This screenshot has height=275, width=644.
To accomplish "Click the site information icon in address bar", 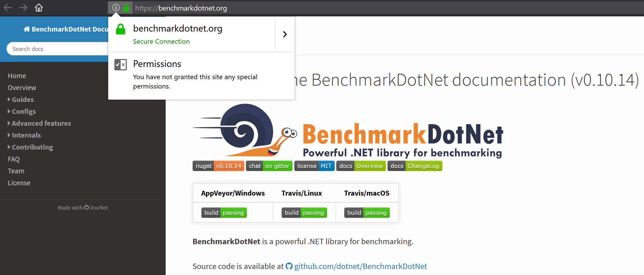I will [x=116, y=8].
